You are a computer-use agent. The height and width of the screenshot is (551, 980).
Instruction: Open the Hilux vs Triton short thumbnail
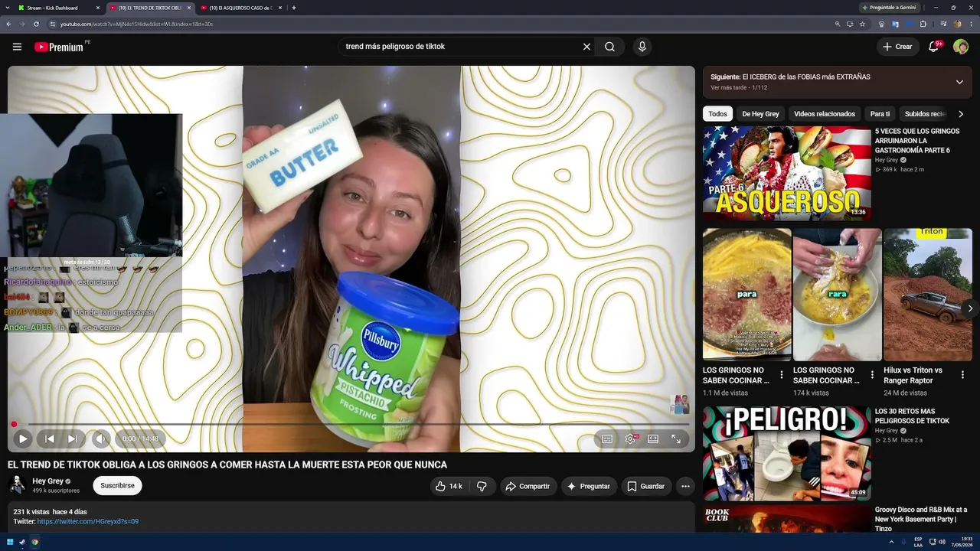(928, 295)
